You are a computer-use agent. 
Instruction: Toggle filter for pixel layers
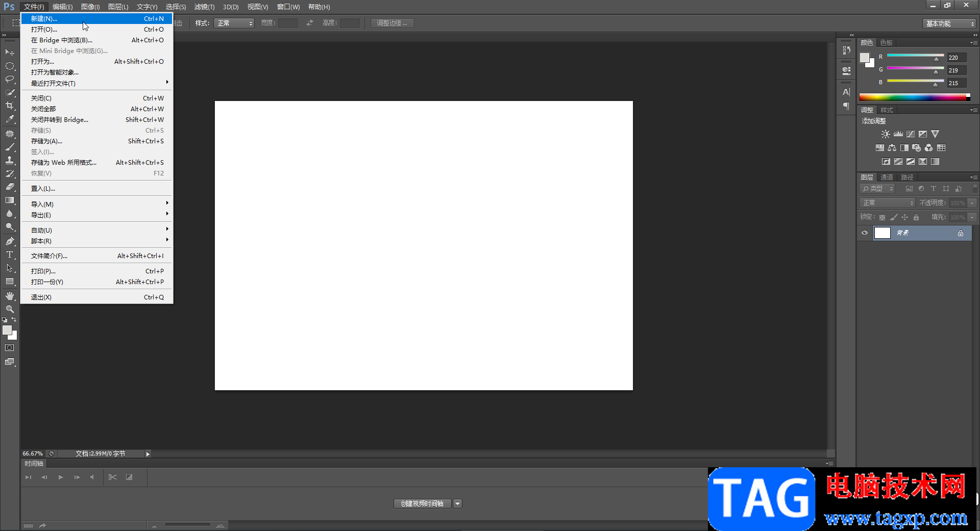(x=909, y=189)
